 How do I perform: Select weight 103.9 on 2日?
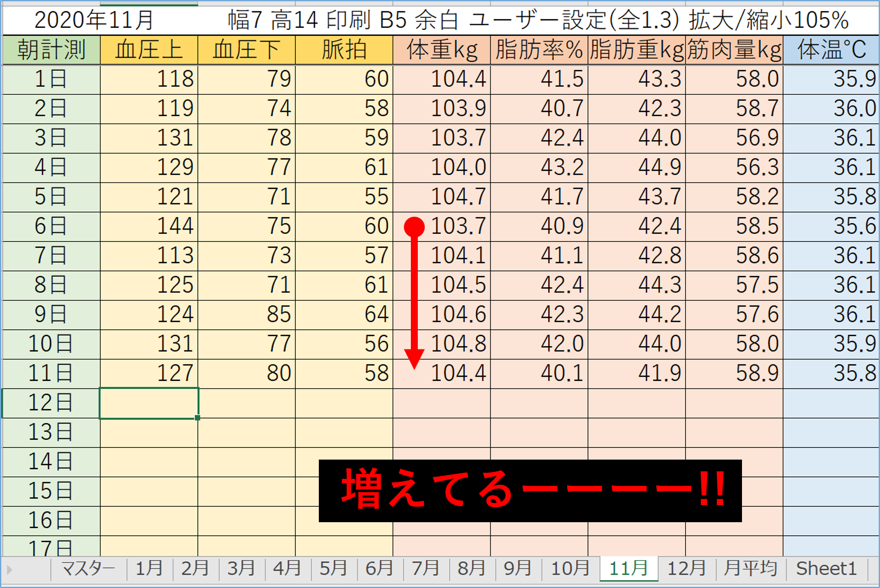click(442, 109)
